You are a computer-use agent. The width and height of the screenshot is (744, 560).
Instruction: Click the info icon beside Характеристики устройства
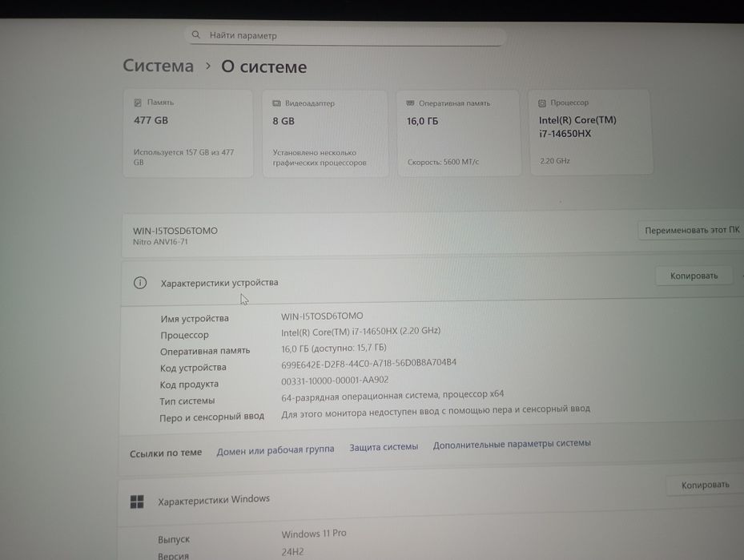coord(140,283)
